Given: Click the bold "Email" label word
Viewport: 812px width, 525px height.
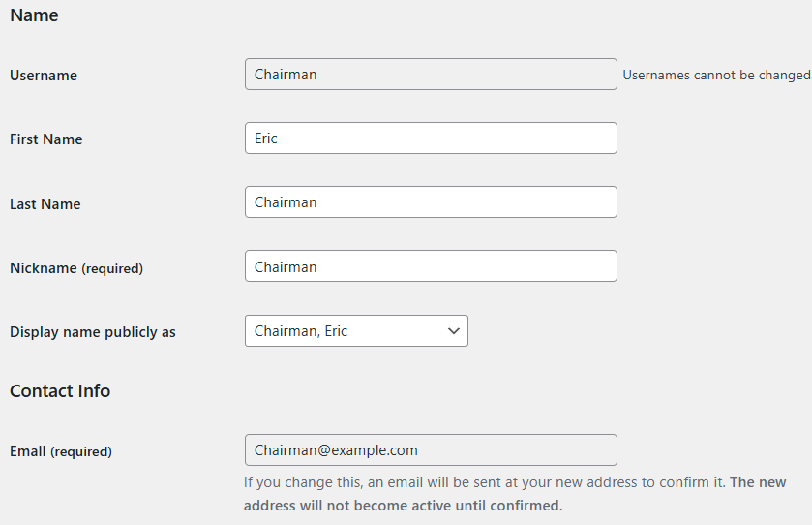Looking at the screenshot, I should click(28, 451).
